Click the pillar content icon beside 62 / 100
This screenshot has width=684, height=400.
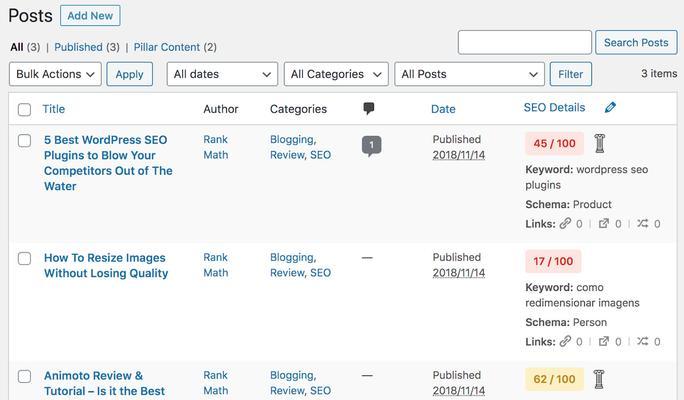(599, 379)
